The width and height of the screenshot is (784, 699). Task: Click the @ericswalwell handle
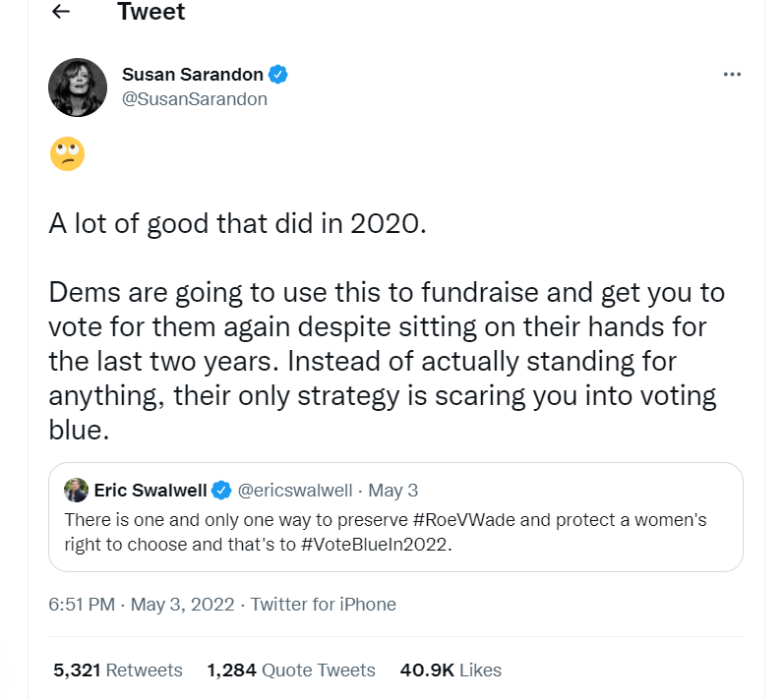tap(294, 490)
